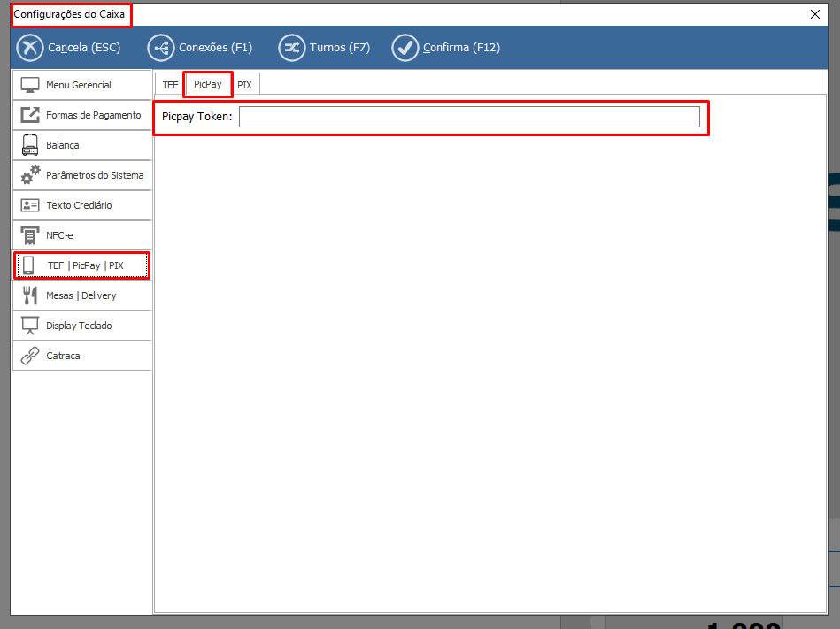840x629 pixels.
Task: Click the Balança scale icon
Action: click(31, 145)
